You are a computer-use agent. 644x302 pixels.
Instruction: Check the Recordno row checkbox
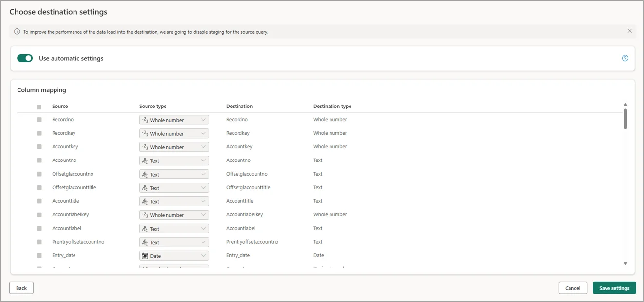[x=39, y=120]
